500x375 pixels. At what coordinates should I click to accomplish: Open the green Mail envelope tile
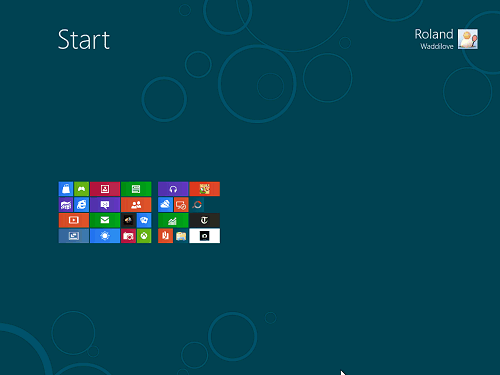105,220
